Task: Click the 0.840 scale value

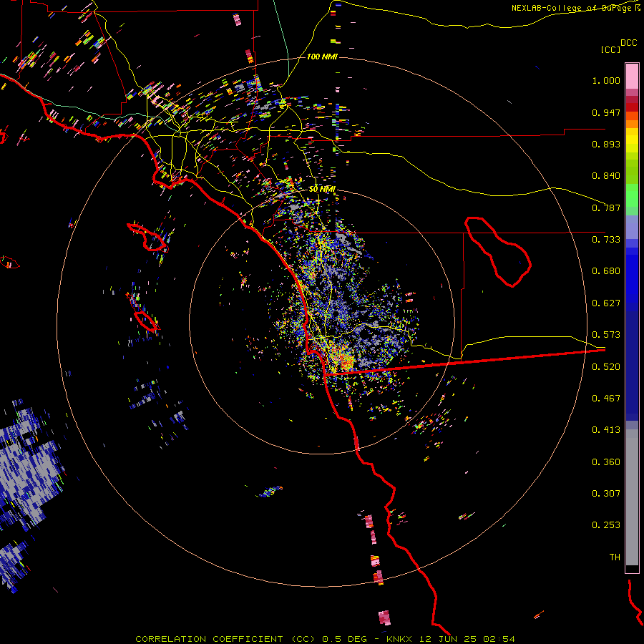Action: coord(606,176)
